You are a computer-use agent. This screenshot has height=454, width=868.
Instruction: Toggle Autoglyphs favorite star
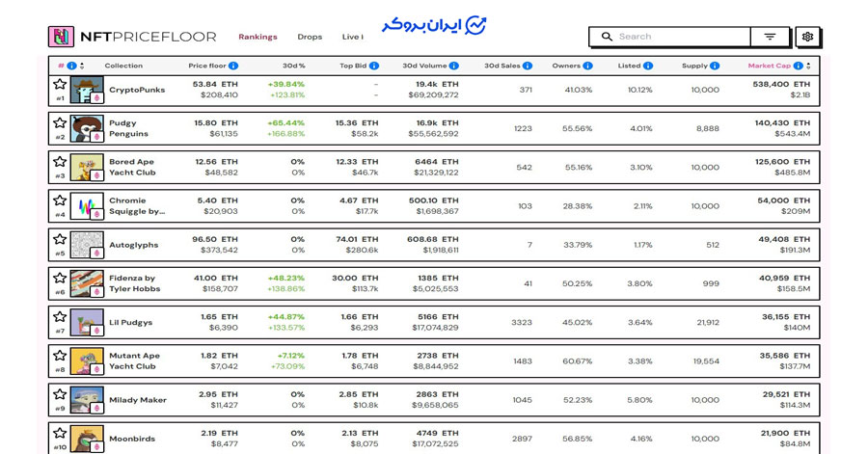(x=60, y=239)
